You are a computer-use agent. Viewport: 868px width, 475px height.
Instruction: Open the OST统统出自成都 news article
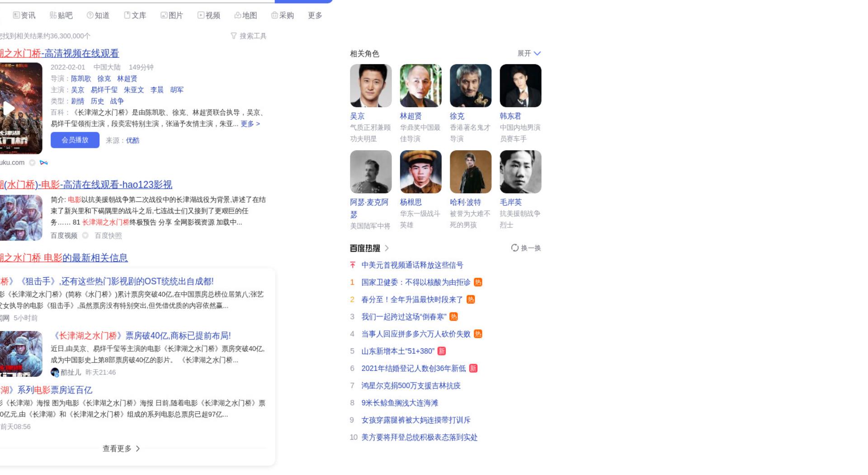tap(107, 281)
